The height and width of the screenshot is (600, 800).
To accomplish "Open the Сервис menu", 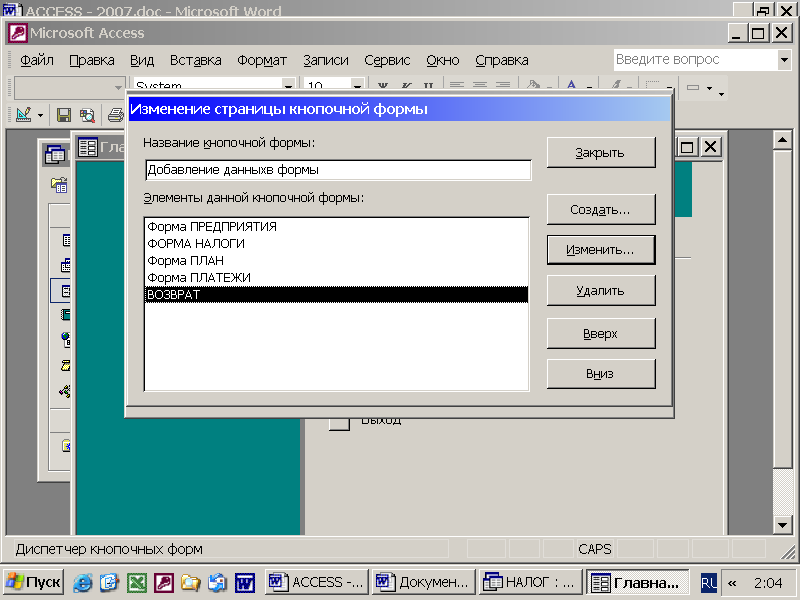I will (387, 60).
